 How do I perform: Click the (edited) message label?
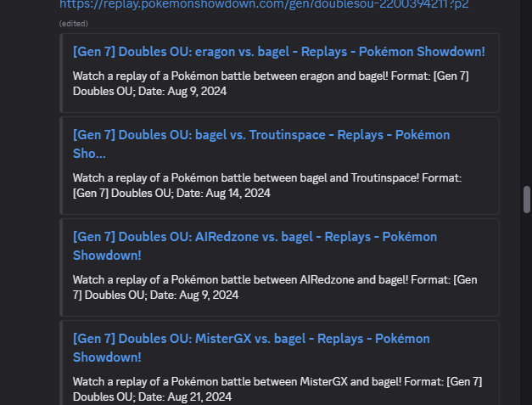[74, 24]
